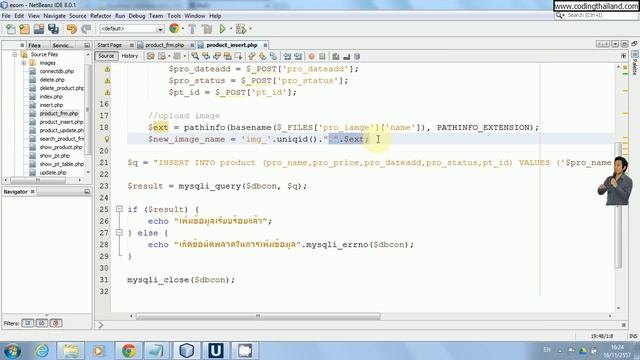This screenshot has width=640, height=360.
Task: Open the File menu
Action: (6, 16)
